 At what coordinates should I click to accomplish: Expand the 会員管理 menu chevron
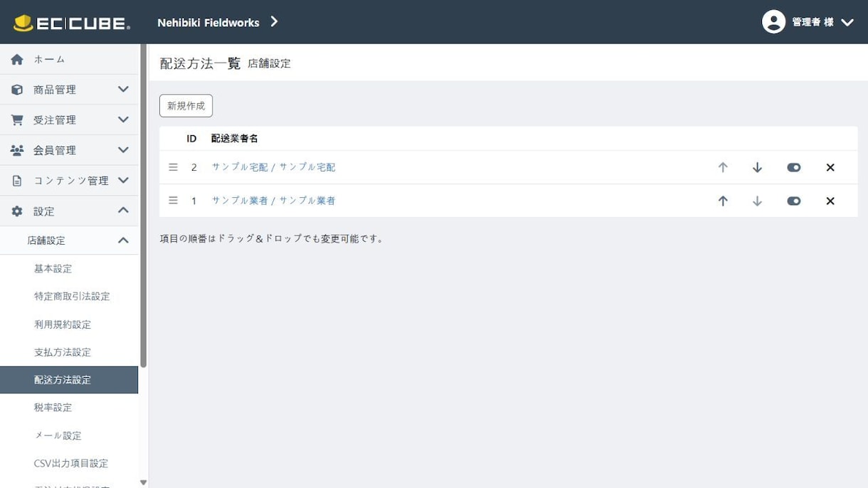tap(123, 150)
